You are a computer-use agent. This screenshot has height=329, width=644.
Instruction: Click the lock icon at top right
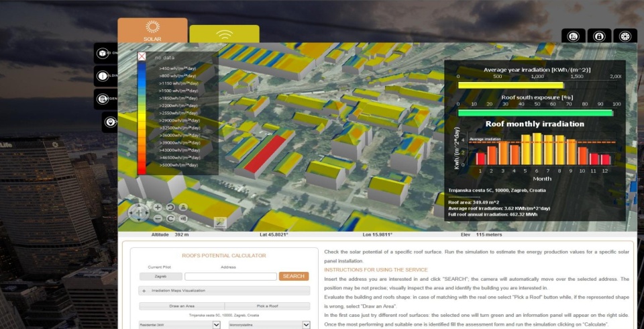599,36
